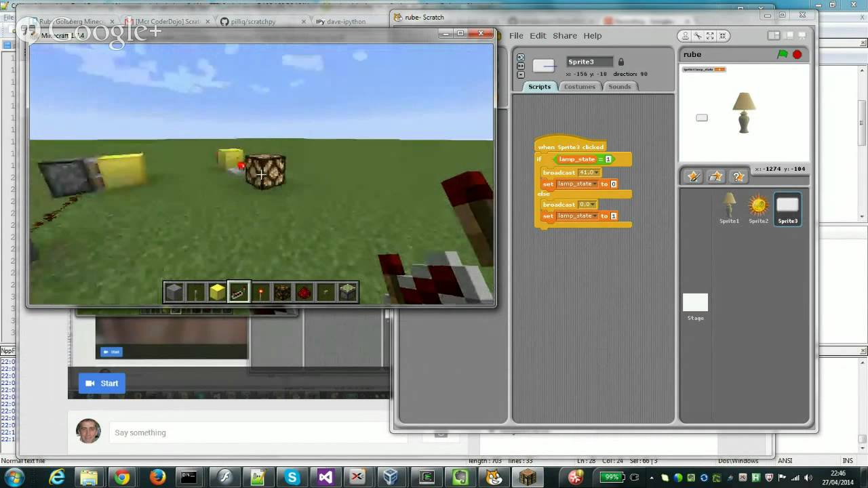The image size is (868, 488).
Task: Switch to presentation mode in Scratch
Action: [801, 35]
